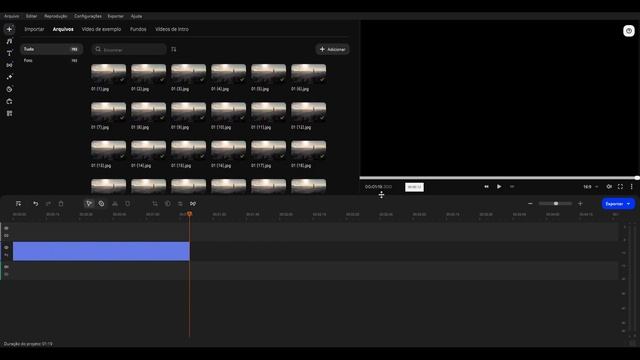Open the curved arrow tool in sidebar

click(9, 101)
